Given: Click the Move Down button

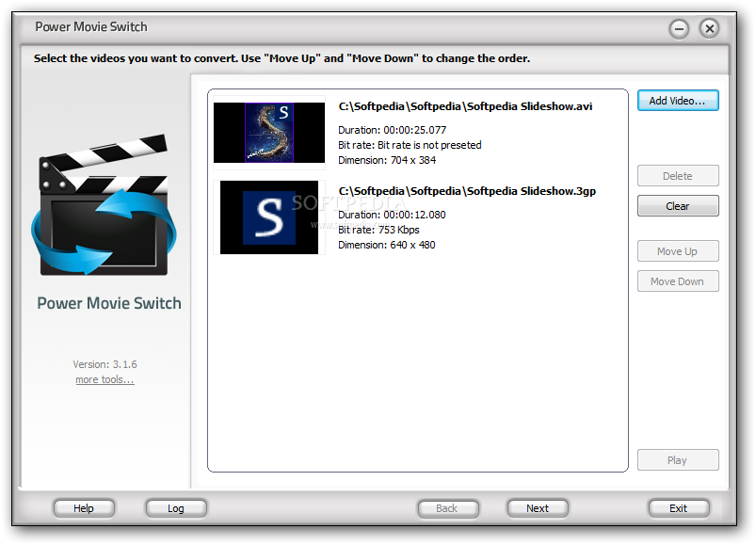Looking at the screenshot, I should 678,281.
